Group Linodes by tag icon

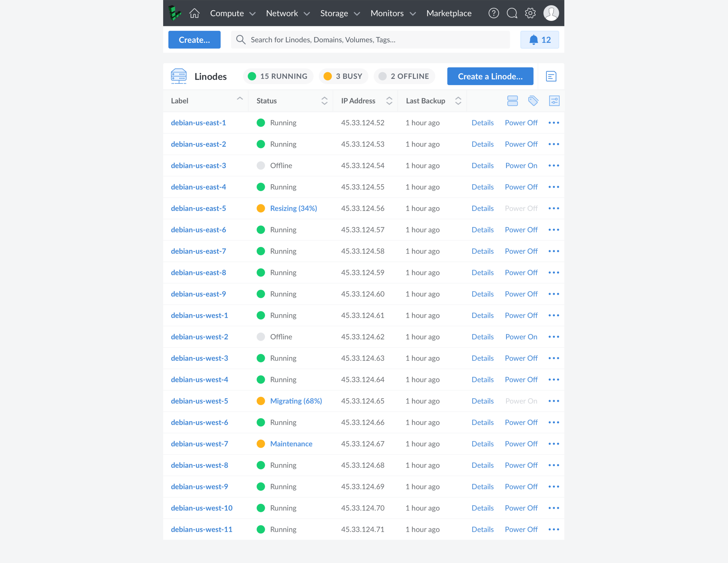tap(533, 101)
